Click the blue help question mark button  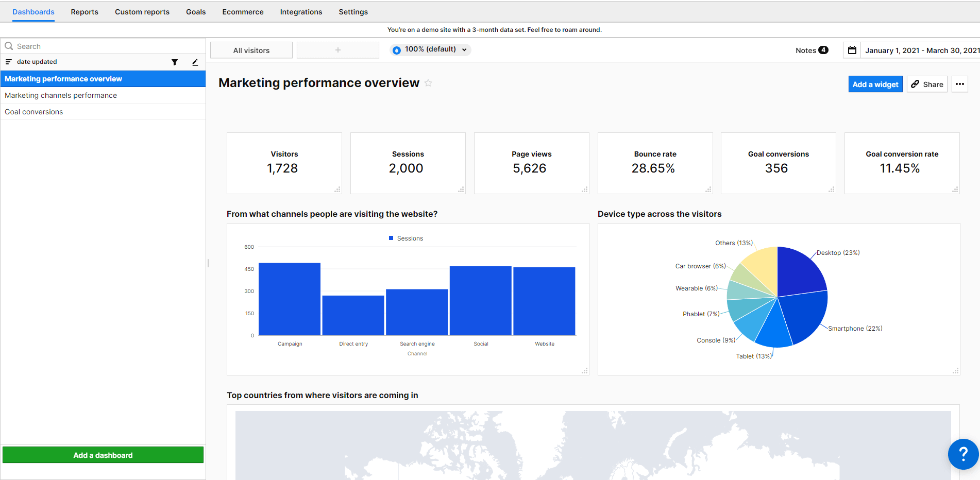pyautogui.click(x=962, y=454)
